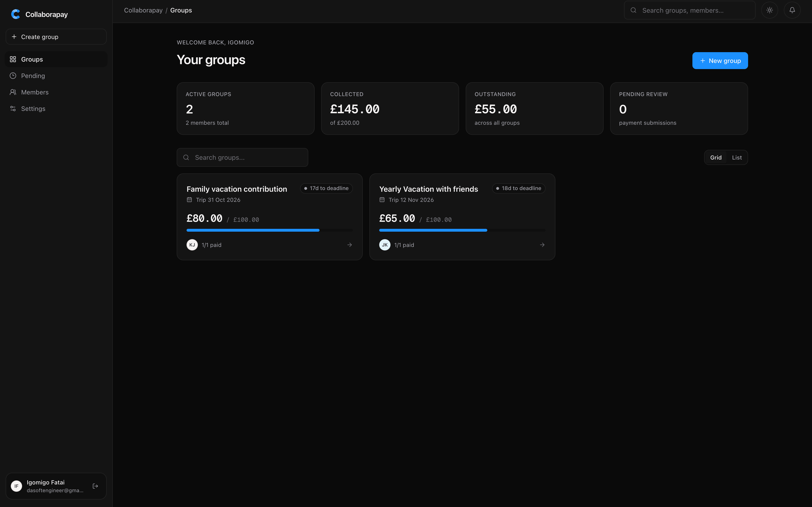This screenshot has width=812, height=507.
Task: Open the Groups sidebar item
Action: (x=56, y=59)
